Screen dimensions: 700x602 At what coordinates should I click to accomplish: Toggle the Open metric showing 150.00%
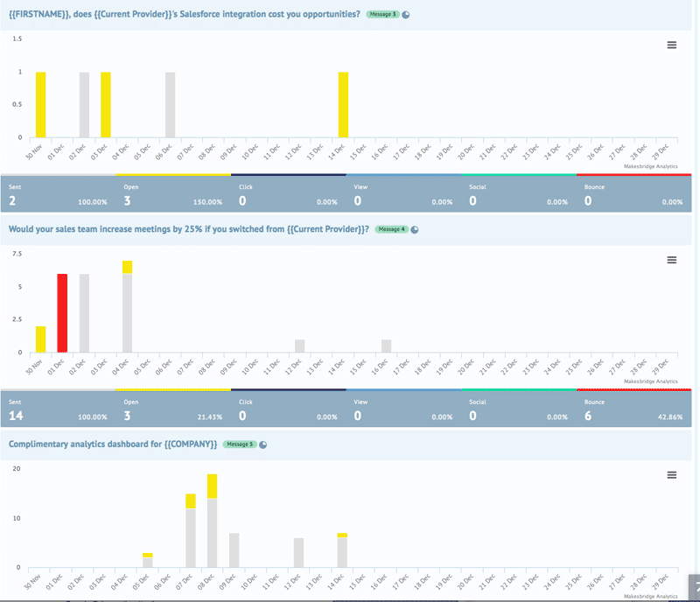pos(166,193)
